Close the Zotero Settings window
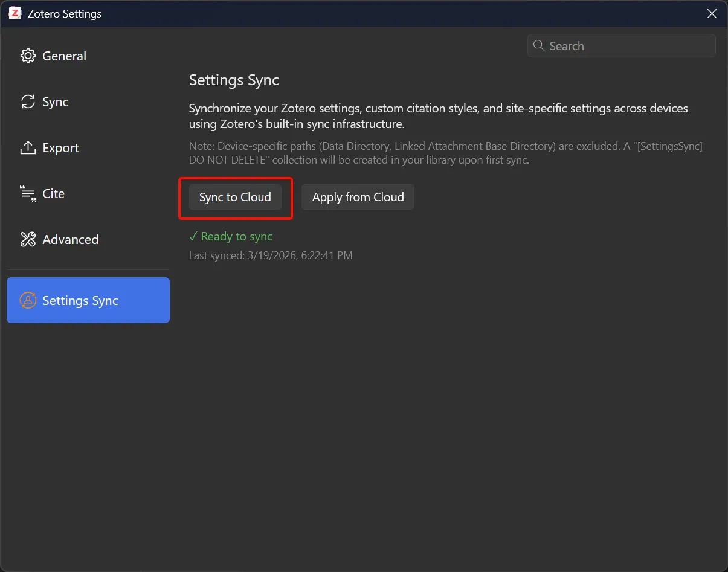 click(x=711, y=13)
